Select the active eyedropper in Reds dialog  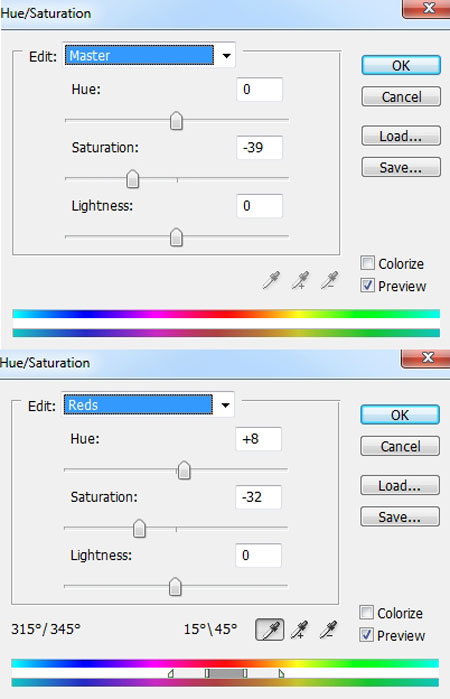[269, 629]
